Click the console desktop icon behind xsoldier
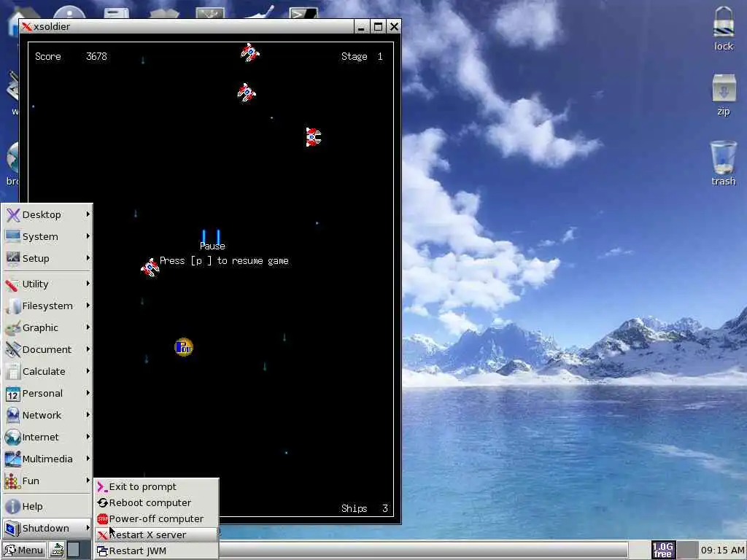 tap(303, 12)
